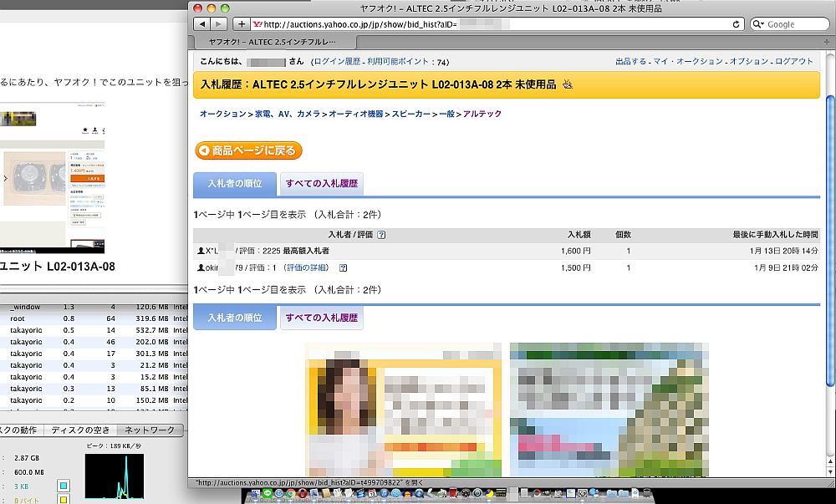Click the magnifier icon in Google search
This screenshot has width=836, height=504.
[757, 24]
